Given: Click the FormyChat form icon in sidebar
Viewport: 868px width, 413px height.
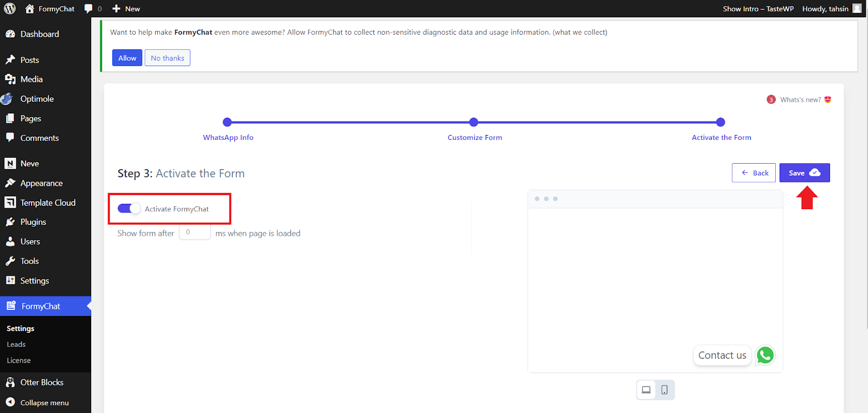Looking at the screenshot, I should [11, 306].
